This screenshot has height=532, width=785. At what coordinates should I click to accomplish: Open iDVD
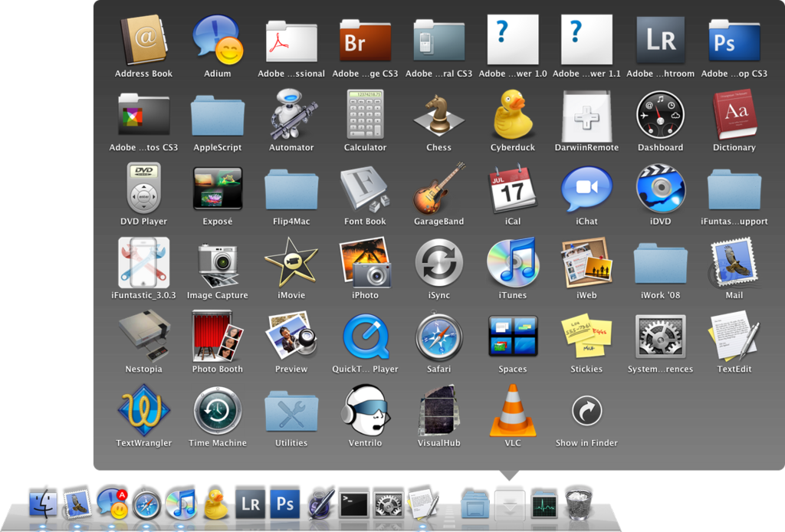coord(660,188)
